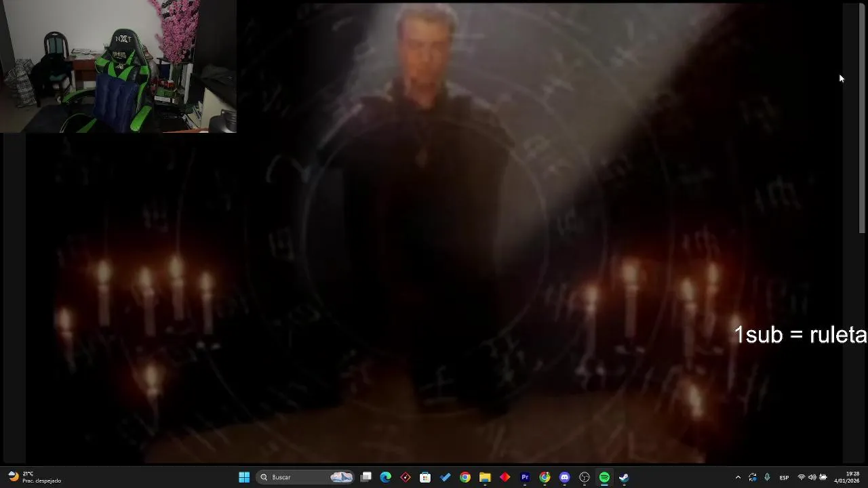Screen dimensions: 868x488
Task: Open the dark tile red diamond outline app
Action: [x=406, y=477]
